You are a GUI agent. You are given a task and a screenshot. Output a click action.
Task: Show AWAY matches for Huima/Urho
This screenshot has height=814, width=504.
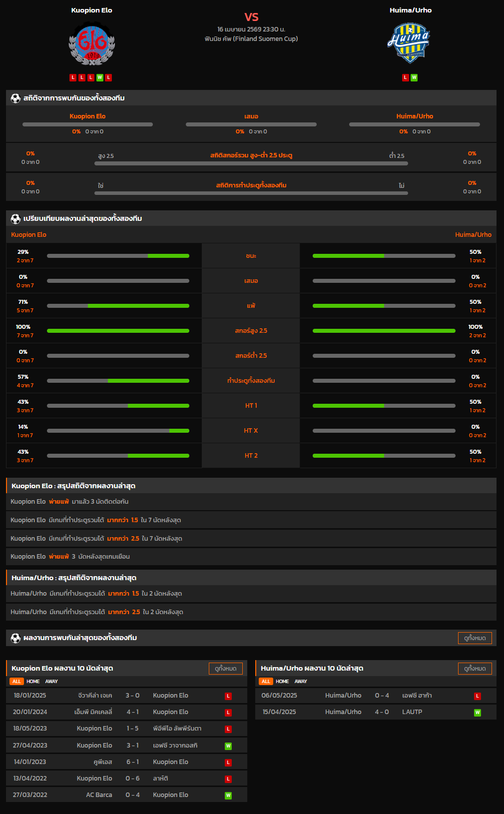301,682
